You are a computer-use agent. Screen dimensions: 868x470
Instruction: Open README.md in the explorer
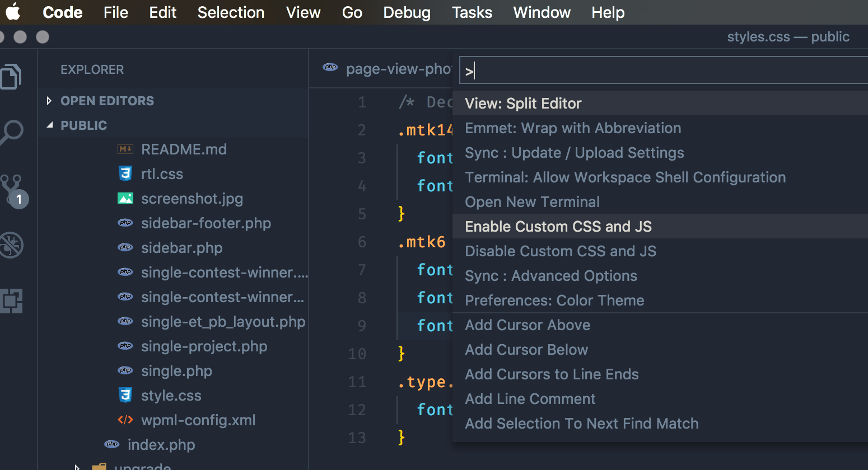[x=184, y=149]
